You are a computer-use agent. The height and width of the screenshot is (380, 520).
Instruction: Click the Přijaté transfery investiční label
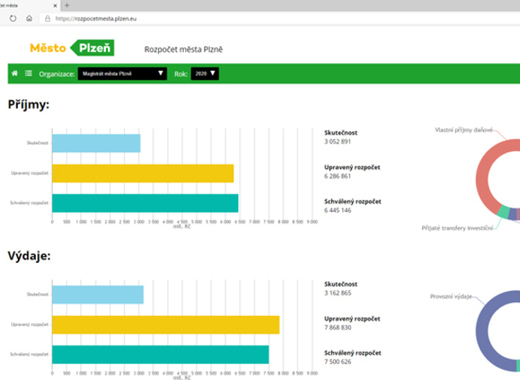tap(457, 228)
